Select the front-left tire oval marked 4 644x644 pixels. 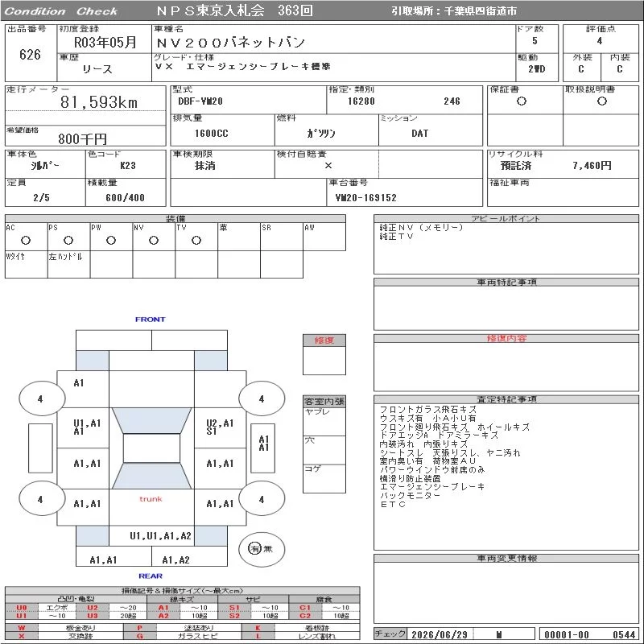pos(42,398)
